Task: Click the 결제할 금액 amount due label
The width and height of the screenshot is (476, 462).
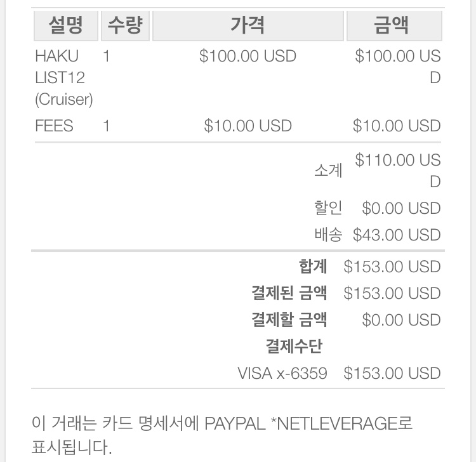Action: click(289, 320)
